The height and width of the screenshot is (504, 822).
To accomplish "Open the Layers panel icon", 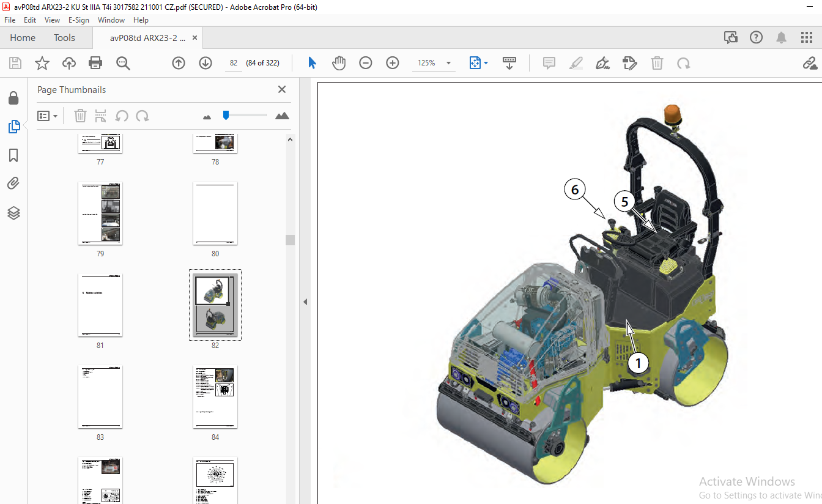I will click(13, 213).
